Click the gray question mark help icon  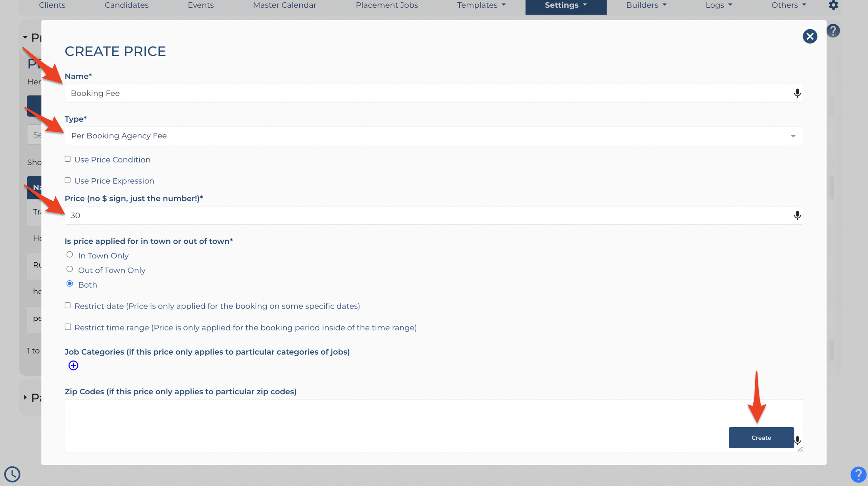point(833,31)
